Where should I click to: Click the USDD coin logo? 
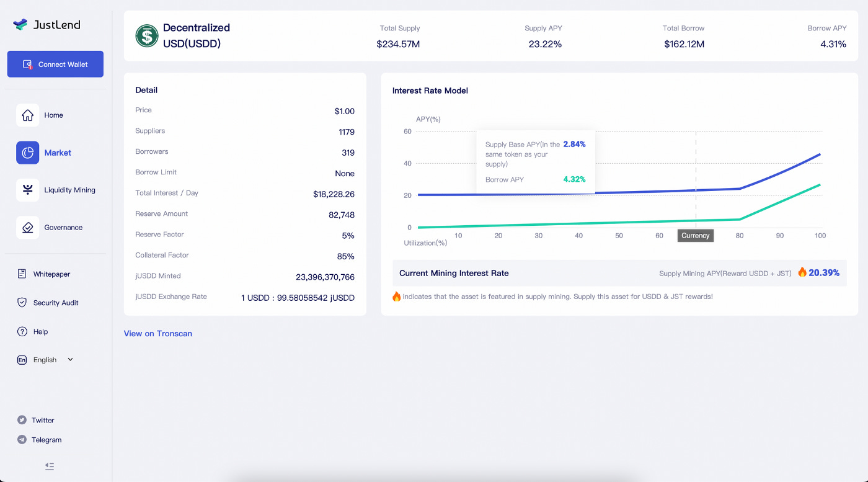(x=147, y=36)
